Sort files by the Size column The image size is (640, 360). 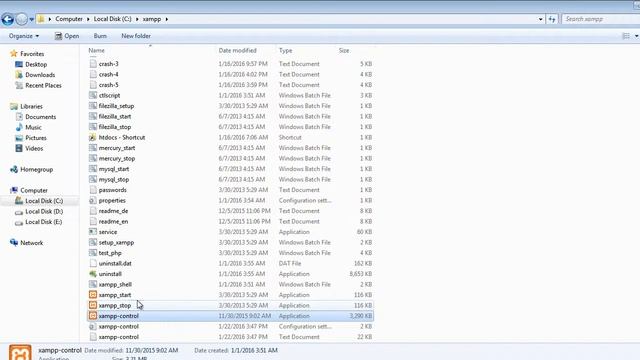[x=344, y=50]
